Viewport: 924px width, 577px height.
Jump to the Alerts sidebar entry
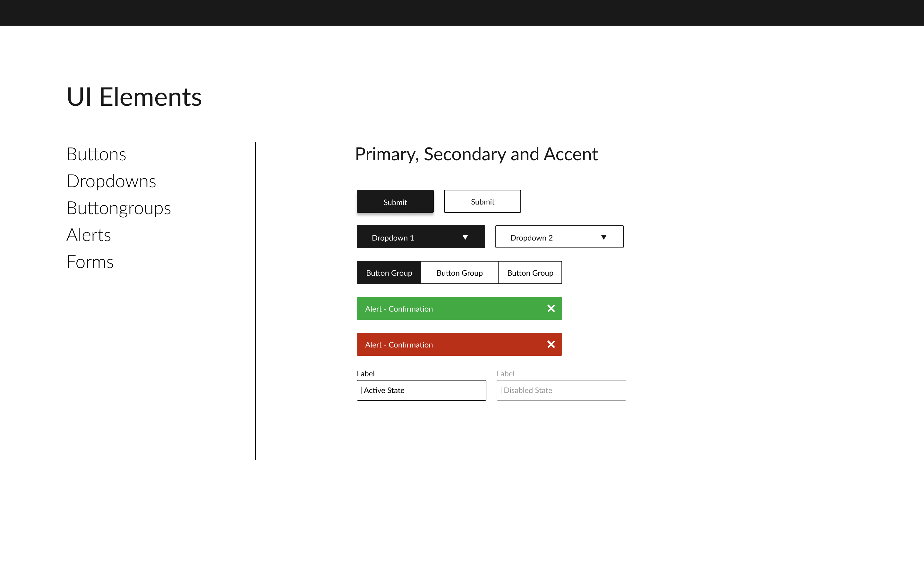pos(89,235)
